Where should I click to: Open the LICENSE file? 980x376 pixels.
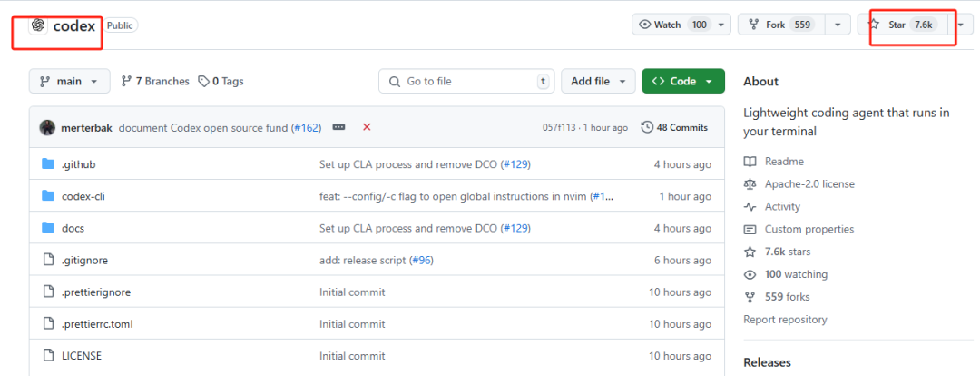pos(82,356)
